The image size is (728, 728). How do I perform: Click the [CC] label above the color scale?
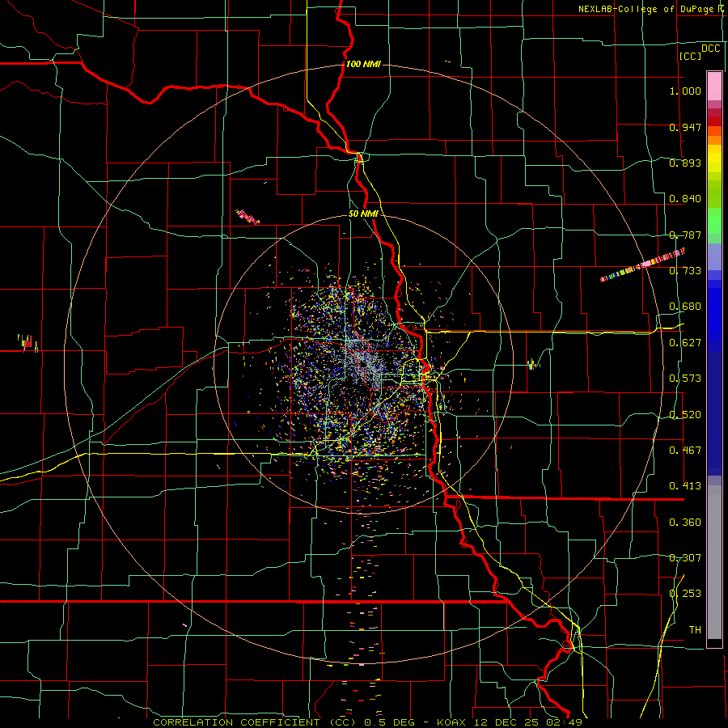click(690, 56)
